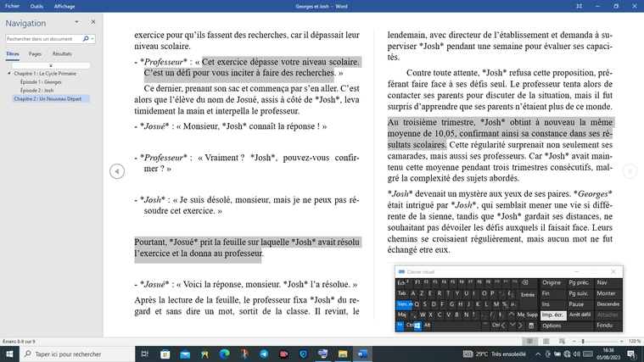Click the weather widget 29°C Très ensoleillé
The width and height of the screenshot is (644, 362).
495,354
